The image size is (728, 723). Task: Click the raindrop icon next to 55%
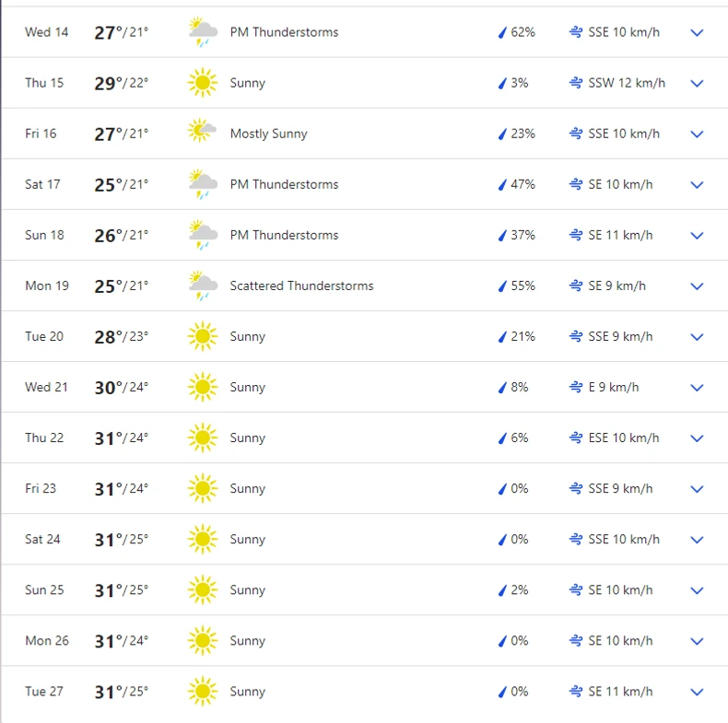pos(503,286)
